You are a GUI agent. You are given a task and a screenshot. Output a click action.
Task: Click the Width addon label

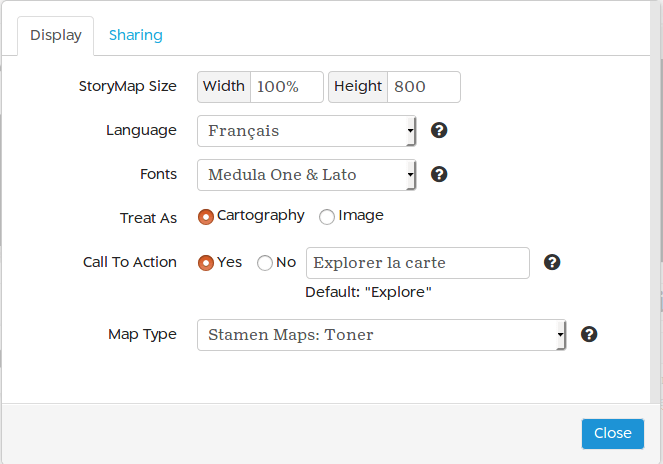(x=224, y=87)
